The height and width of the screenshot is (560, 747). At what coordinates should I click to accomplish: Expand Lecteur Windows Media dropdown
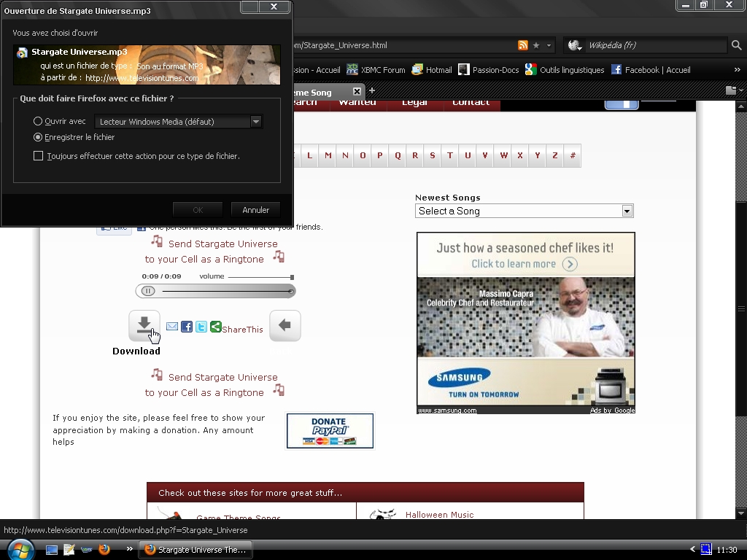click(256, 122)
